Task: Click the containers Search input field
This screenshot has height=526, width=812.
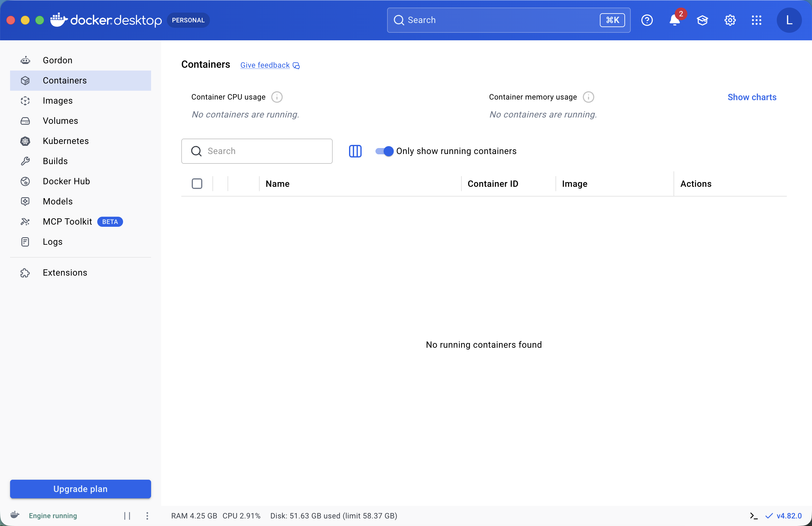Action: click(257, 151)
